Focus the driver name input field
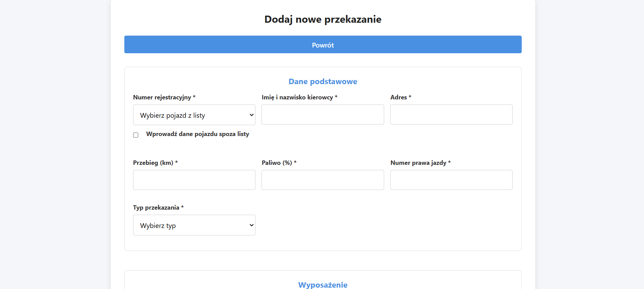The width and height of the screenshot is (644, 289). [x=322, y=115]
